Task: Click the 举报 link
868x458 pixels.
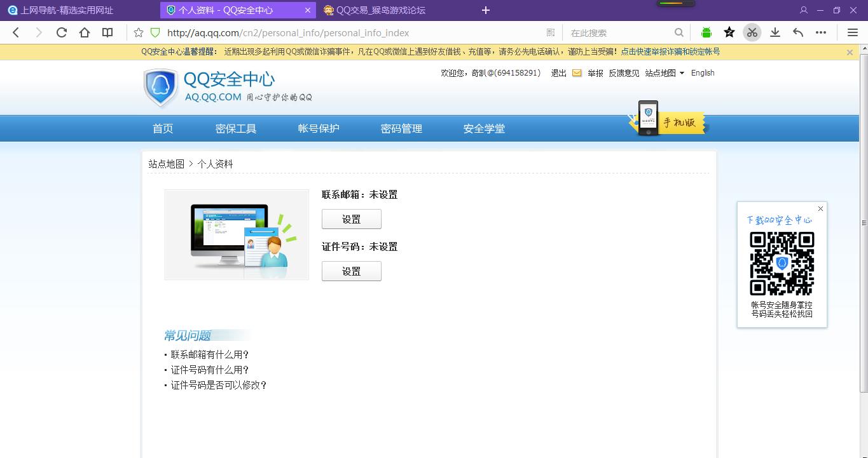Action: pyautogui.click(x=595, y=73)
